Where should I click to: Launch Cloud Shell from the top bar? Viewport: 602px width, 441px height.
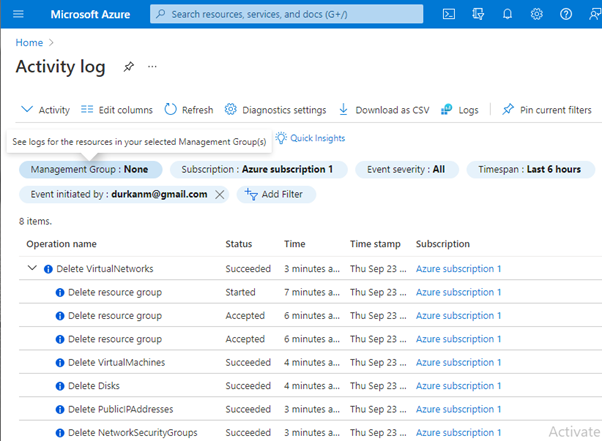click(450, 14)
